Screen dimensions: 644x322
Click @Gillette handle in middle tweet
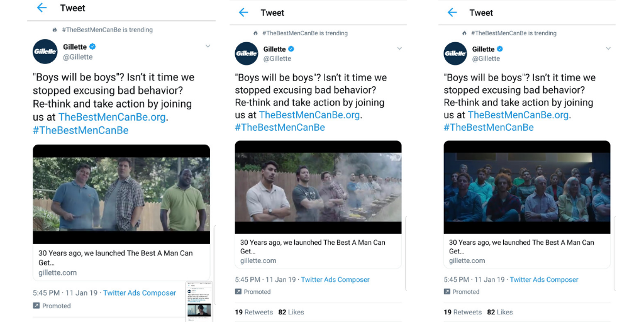pos(277,58)
